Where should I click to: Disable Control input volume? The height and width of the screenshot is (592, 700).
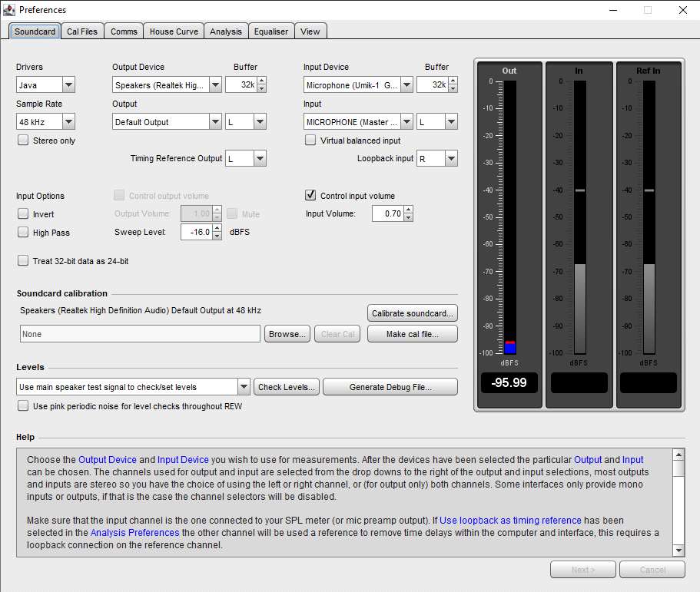click(x=310, y=195)
